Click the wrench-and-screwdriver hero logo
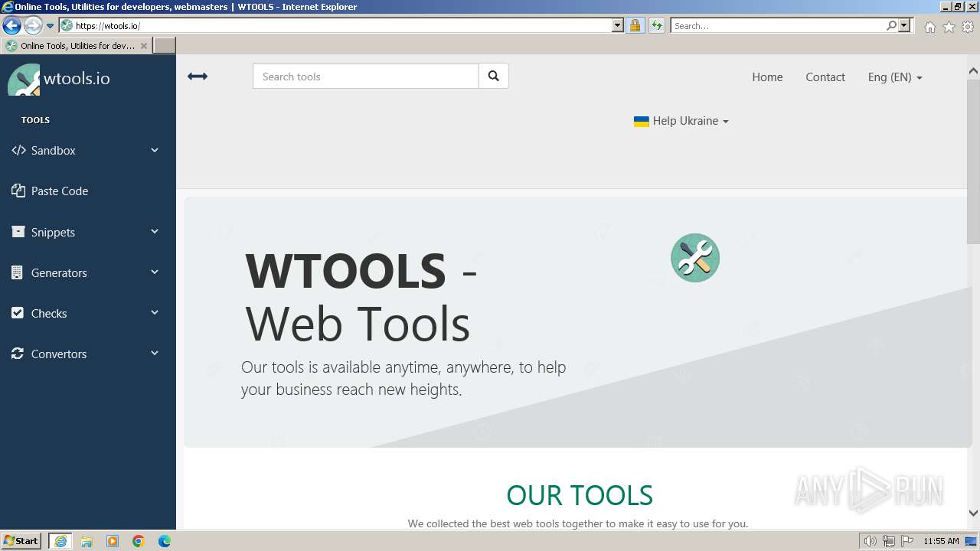 tap(695, 258)
